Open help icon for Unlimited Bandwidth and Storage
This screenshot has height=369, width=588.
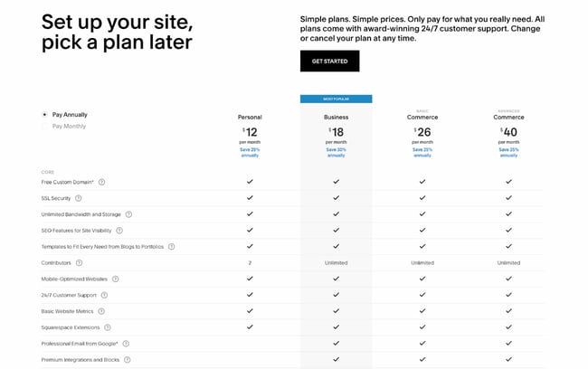click(128, 214)
